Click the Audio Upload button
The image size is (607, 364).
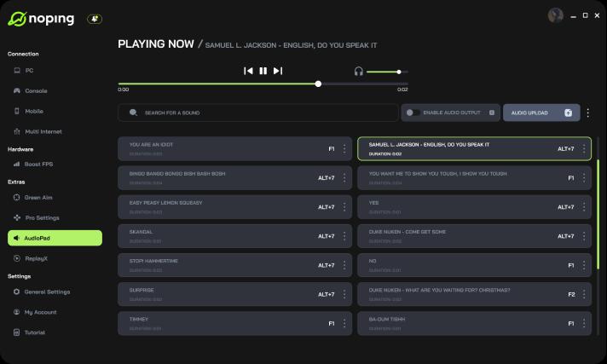click(x=541, y=113)
